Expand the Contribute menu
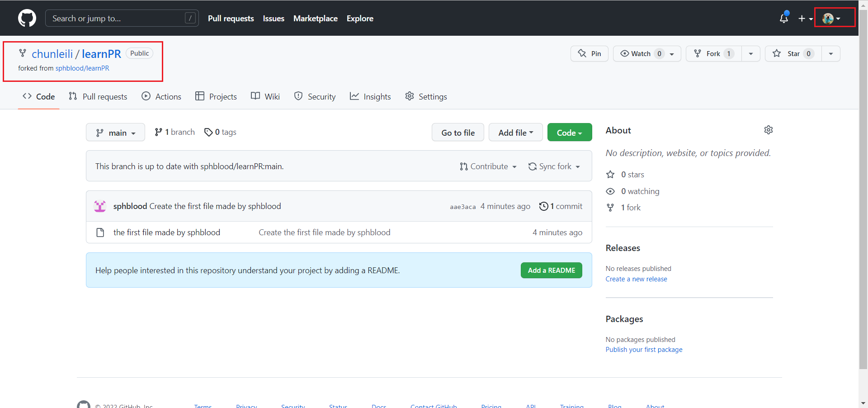 coord(488,166)
